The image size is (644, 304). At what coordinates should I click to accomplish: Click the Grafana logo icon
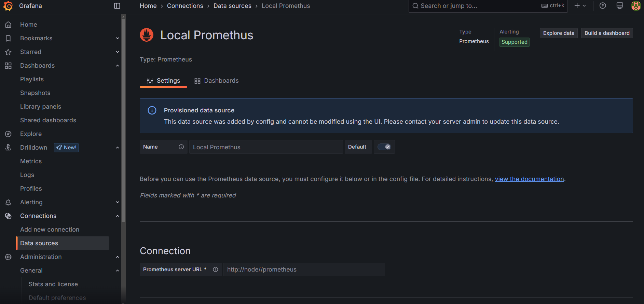[8, 6]
